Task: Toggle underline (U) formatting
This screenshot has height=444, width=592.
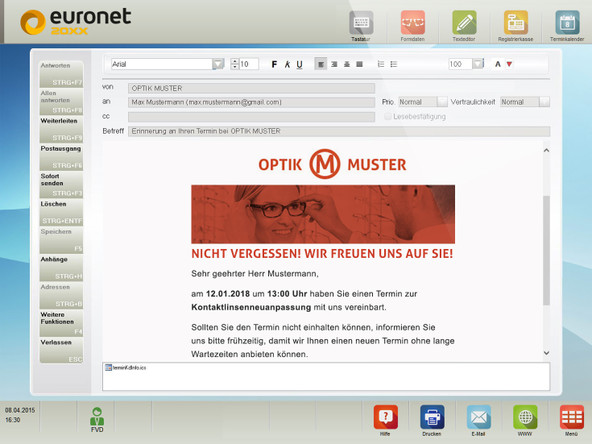Action: coord(299,64)
